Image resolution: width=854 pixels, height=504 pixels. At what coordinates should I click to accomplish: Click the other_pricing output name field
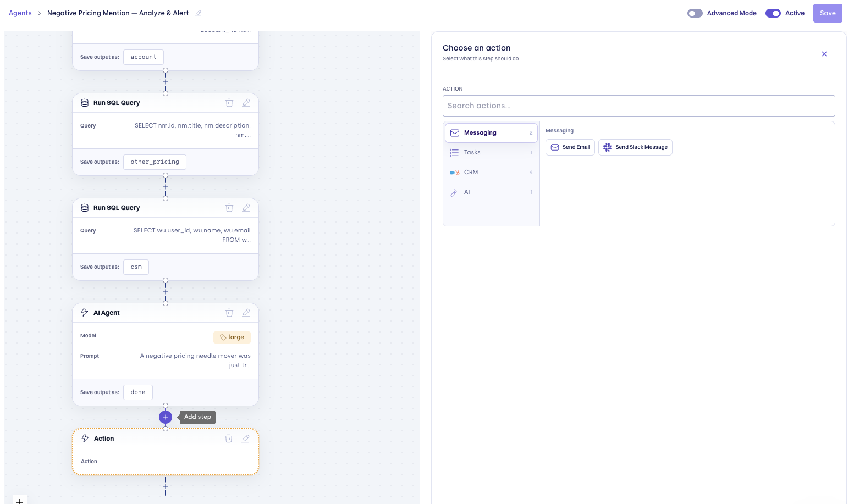click(155, 162)
